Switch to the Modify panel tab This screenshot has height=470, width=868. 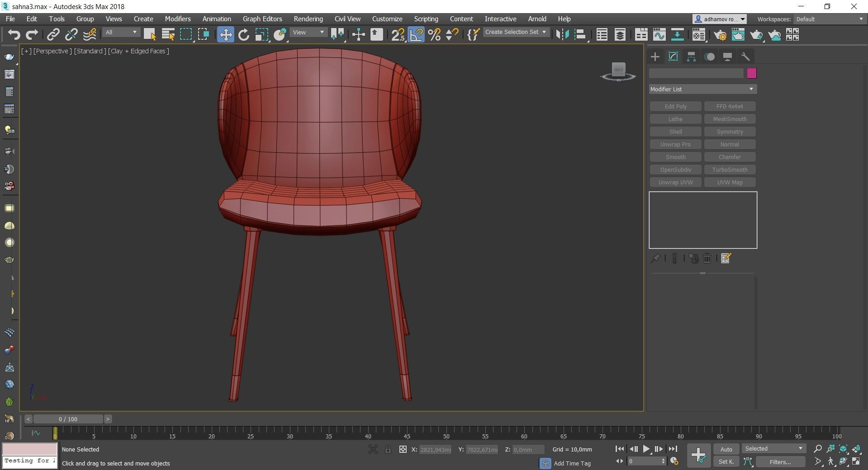pyautogui.click(x=673, y=56)
